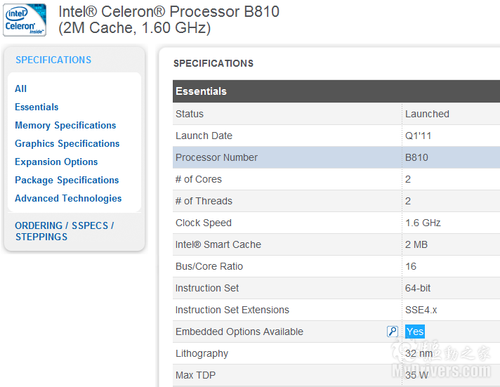Click the search icon beside Embedded Options Available
This screenshot has width=500, height=387.
coord(392,331)
